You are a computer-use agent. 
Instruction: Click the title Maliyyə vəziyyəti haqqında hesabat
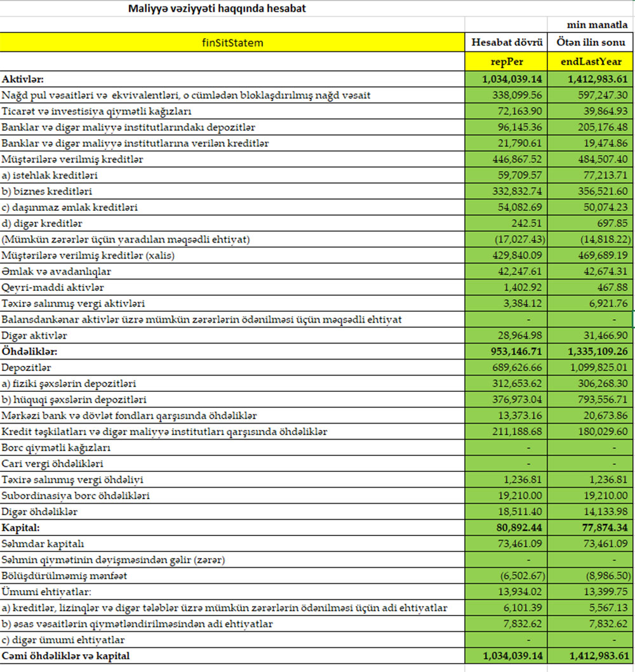pyautogui.click(x=218, y=9)
